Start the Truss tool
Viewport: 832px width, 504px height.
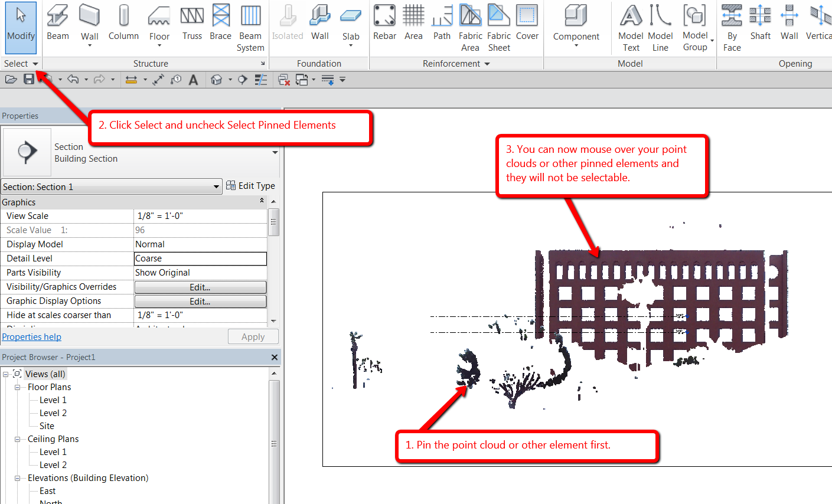192,24
